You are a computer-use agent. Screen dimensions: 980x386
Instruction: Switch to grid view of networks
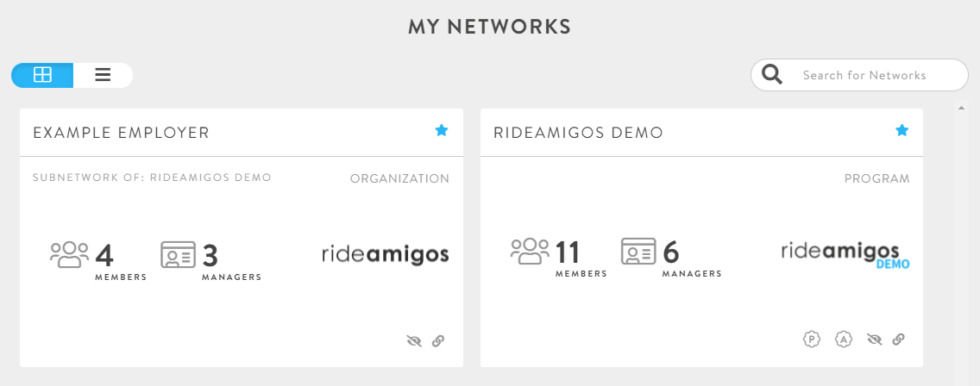coord(42,76)
